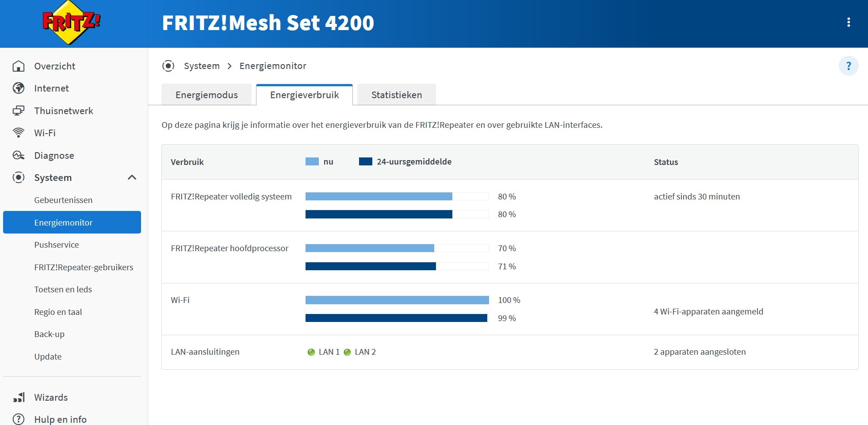
Task: Click the Thuisnetwerk monitors icon
Action: pyautogui.click(x=19, y=111)
